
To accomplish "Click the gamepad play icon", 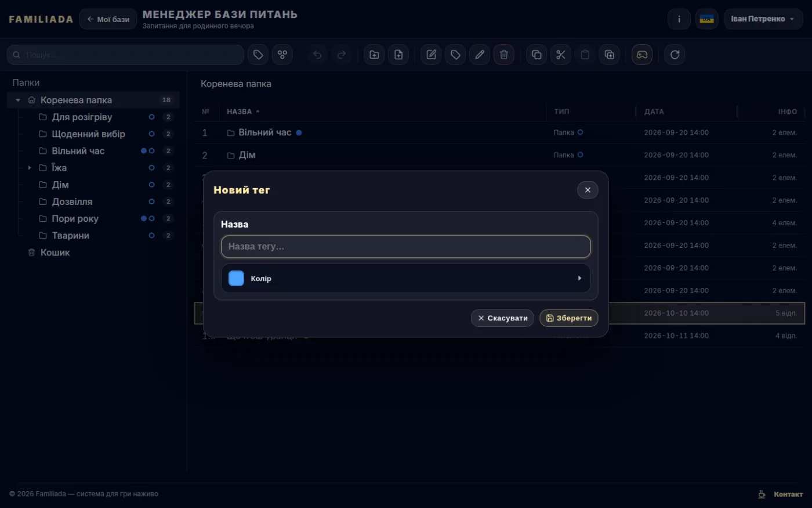I will pos(642,55).
